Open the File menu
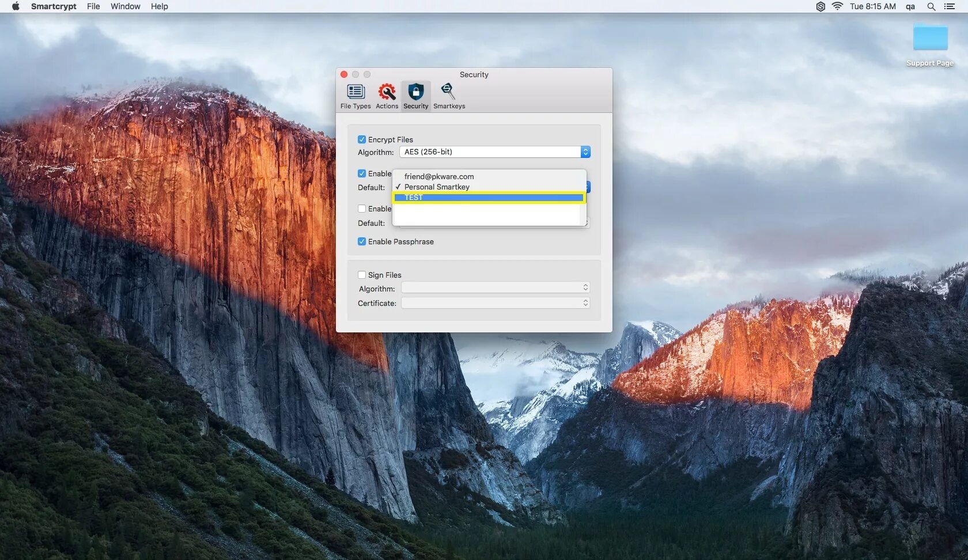The width and height of the screenshot is (968, 560). [93, 6]
